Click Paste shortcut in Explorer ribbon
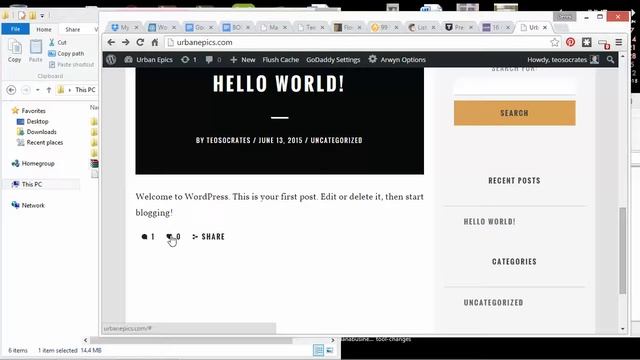Screen dimensions: 640x360 click(71, 64)
